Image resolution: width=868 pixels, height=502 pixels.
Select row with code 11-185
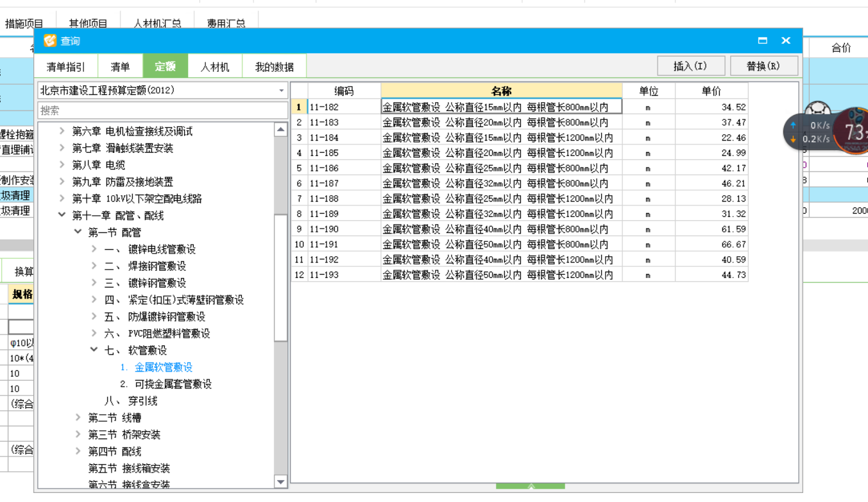coord(520,153)
